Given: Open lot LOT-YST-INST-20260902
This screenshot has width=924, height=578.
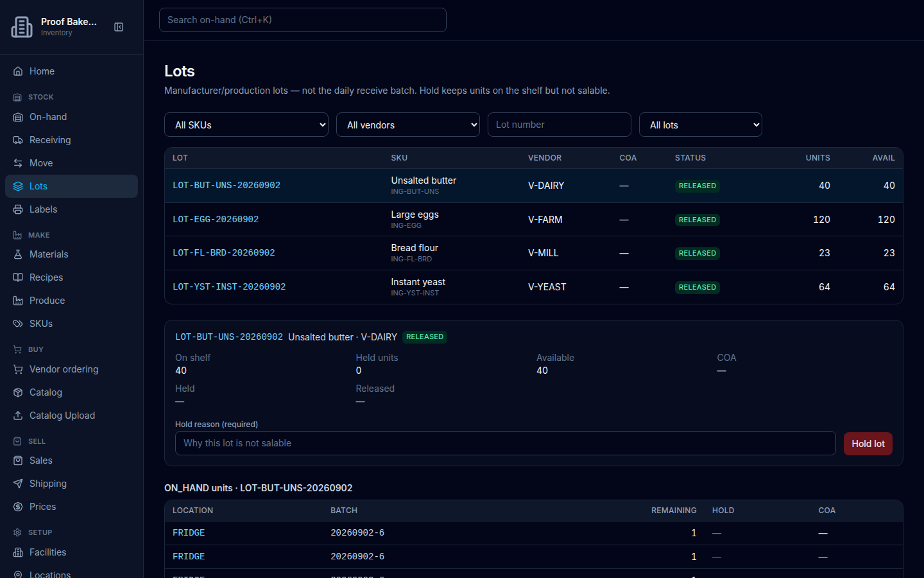Looking at the screenshot, I should coord(229,287).
